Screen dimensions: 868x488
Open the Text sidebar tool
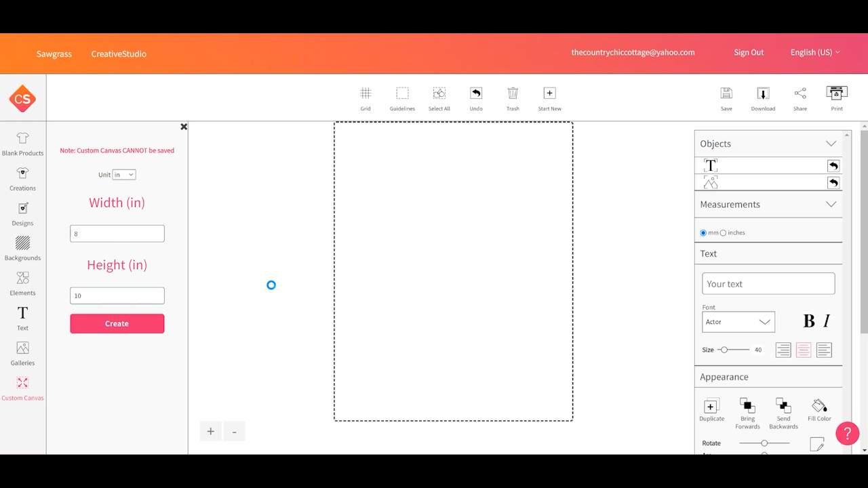click(x=22, y=319)
